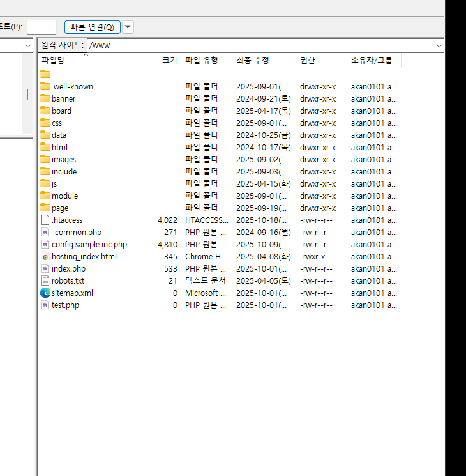Select the .htaccess file icon
466x476 pixels.
click(x=45, y=220)
